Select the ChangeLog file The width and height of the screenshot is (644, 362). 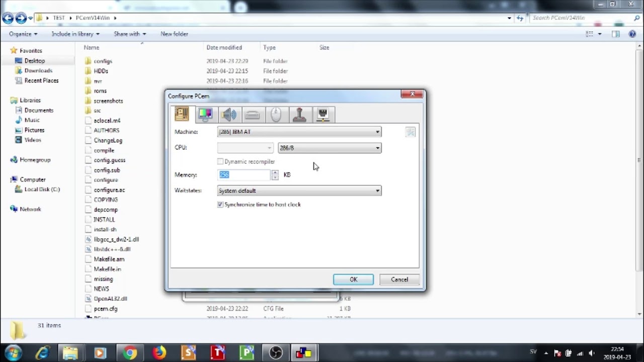(x=108, y=140)
